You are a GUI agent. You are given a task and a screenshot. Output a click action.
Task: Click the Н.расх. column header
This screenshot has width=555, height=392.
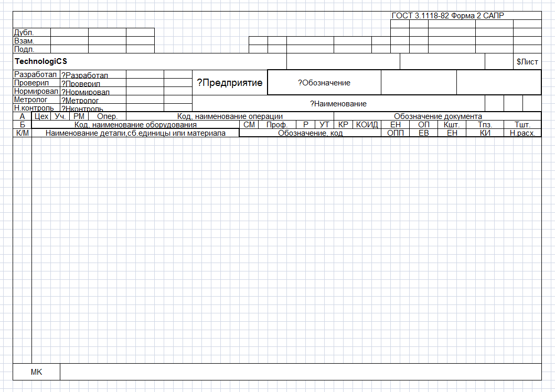(x=522, y=133)
